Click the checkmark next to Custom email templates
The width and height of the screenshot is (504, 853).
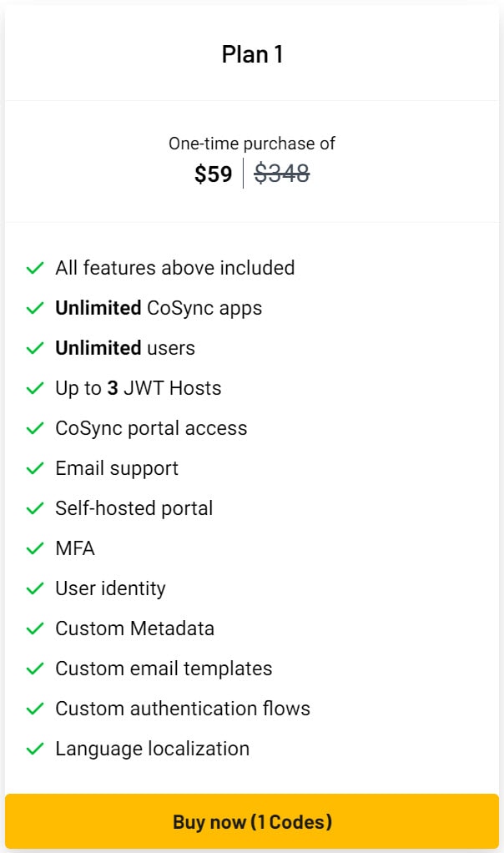point(35,669)
